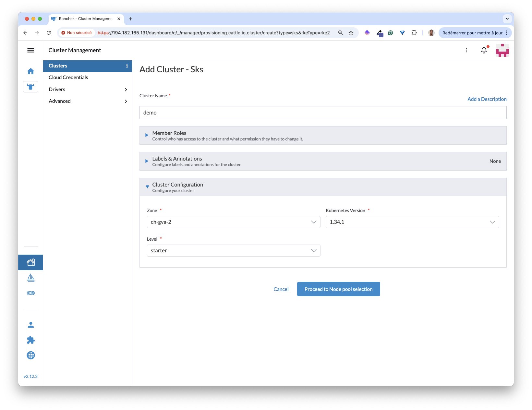The width and height of the screenshot is (532, 410).
Task: Open Continuous Delivery sailboat icon
Action: coord(31,278)
